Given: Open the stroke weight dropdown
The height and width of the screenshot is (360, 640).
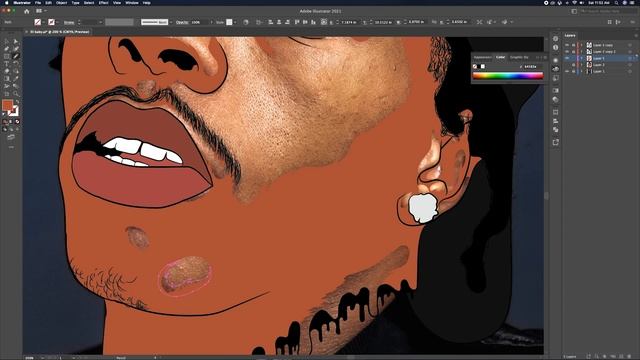Looking at the screenshot, I should (x=100, y=22).
